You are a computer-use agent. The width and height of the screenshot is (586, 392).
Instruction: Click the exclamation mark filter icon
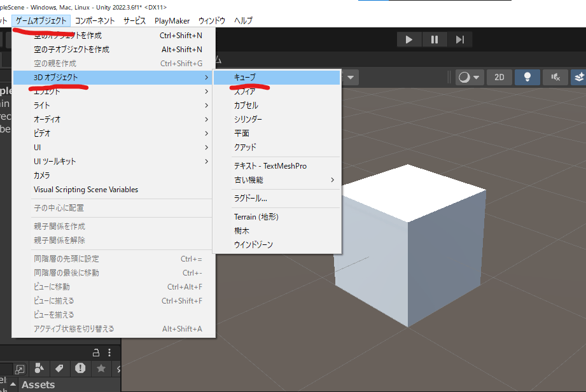tap(80, 368)
